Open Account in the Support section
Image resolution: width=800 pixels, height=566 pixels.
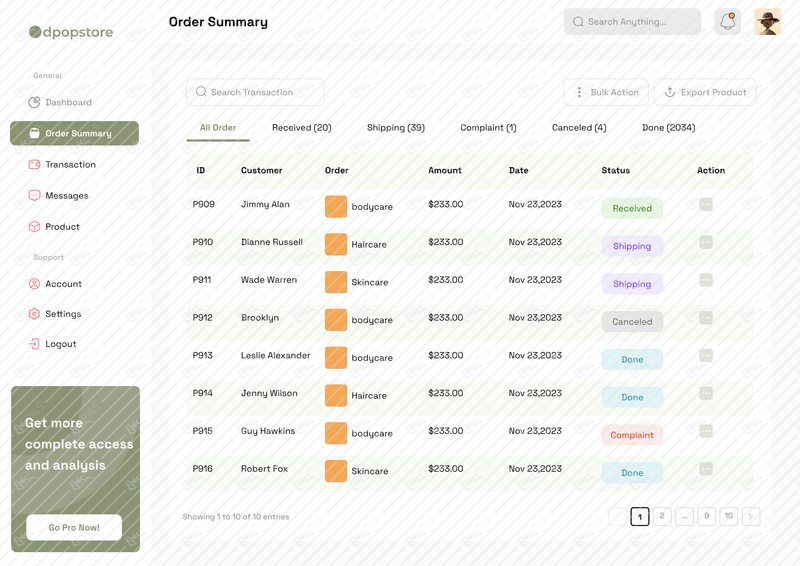pos(63,284)
